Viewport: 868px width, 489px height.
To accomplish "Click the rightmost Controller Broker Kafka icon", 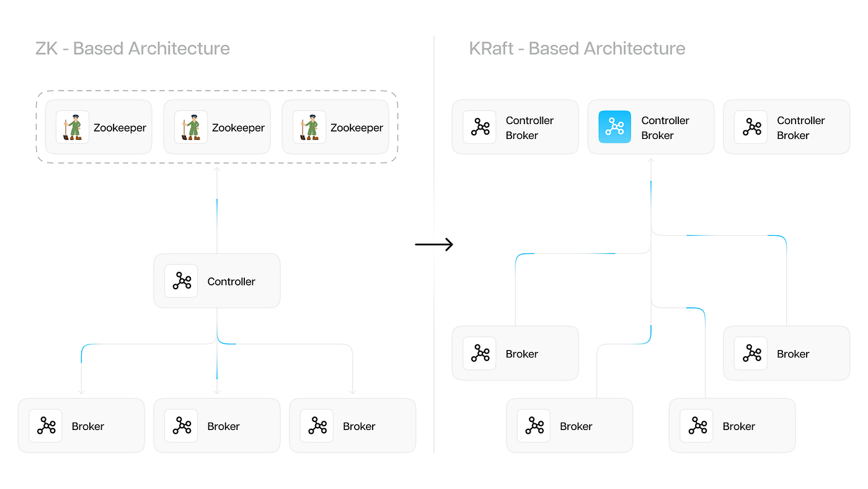I will point(751,127).
